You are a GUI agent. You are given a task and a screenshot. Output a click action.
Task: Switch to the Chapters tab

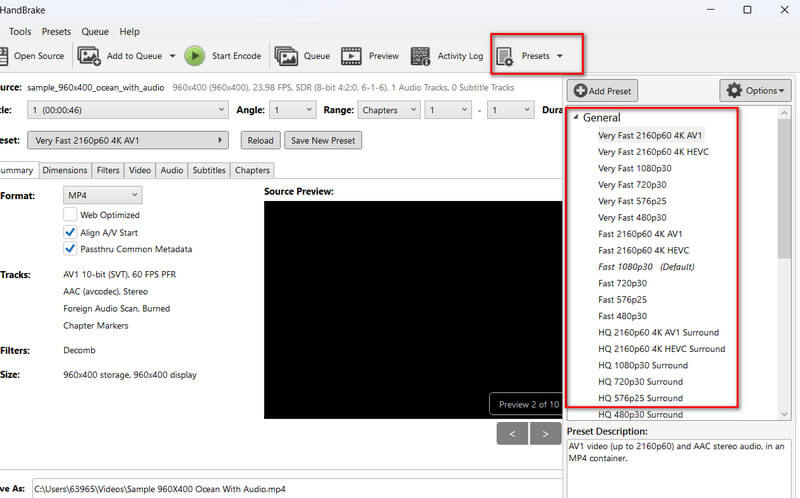[252, 170]
